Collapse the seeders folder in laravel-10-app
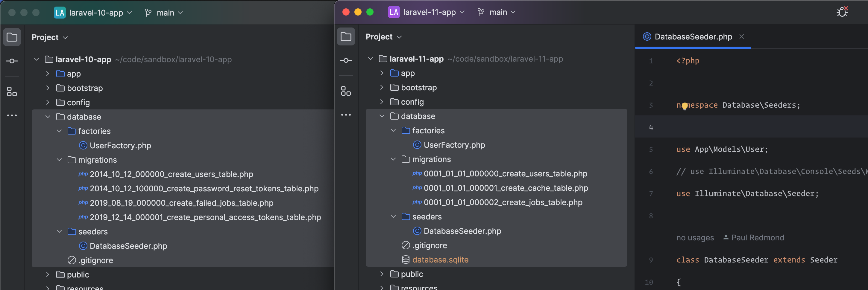This screenshot has width=868, height=290. [x=59, y=231]
